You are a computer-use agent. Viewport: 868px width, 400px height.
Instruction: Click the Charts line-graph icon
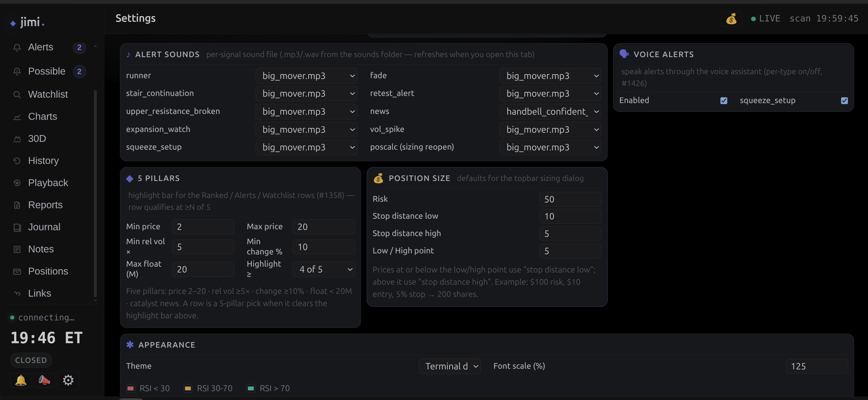click(x=17, y=117)
